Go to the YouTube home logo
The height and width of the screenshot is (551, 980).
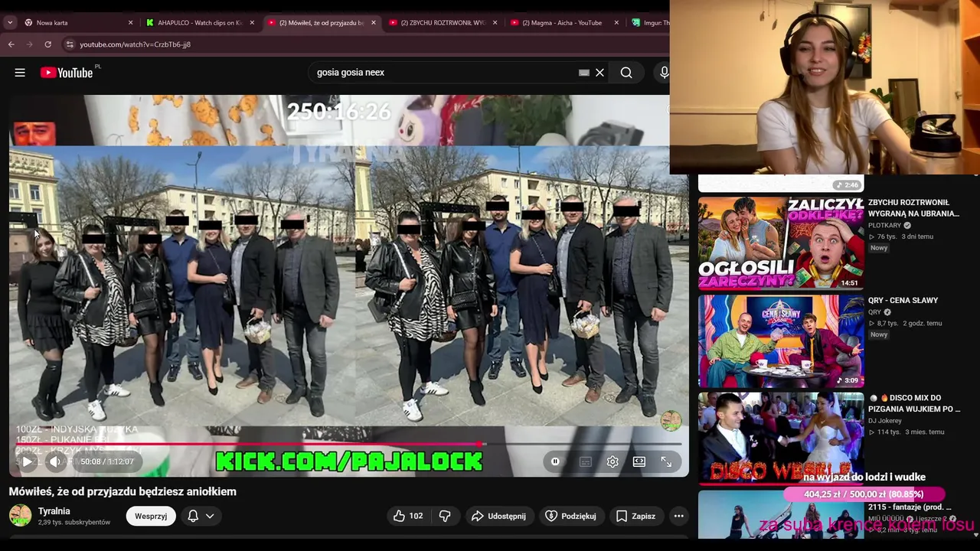click(x=67, y=73)
